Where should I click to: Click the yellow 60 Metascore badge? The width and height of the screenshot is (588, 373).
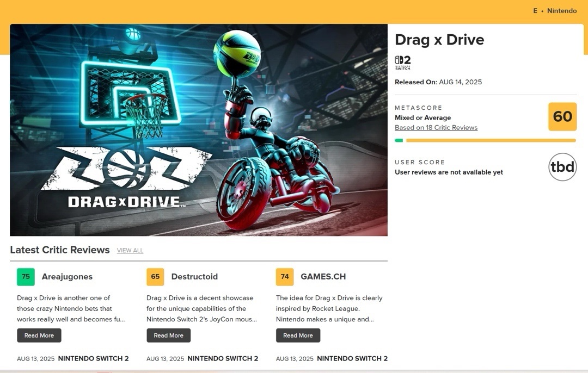pyautogui.click(x=562, y=116)
